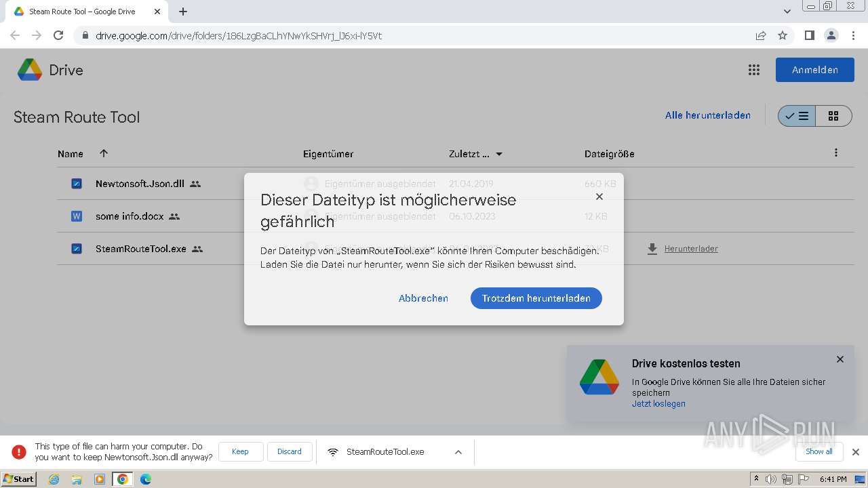The width and height of the screenshot is (868, 488).
Task: Click the Eigentümer column header
Action: [328, 154]
